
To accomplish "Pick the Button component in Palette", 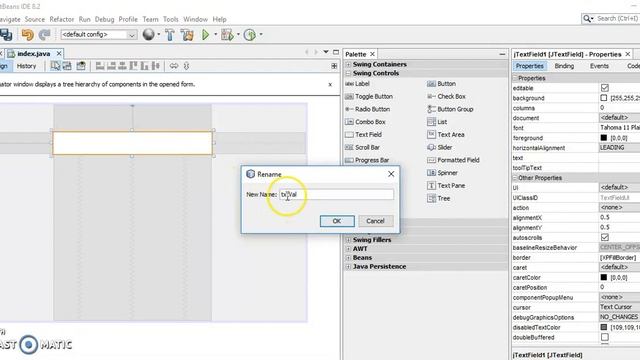I will click(441, 84).
